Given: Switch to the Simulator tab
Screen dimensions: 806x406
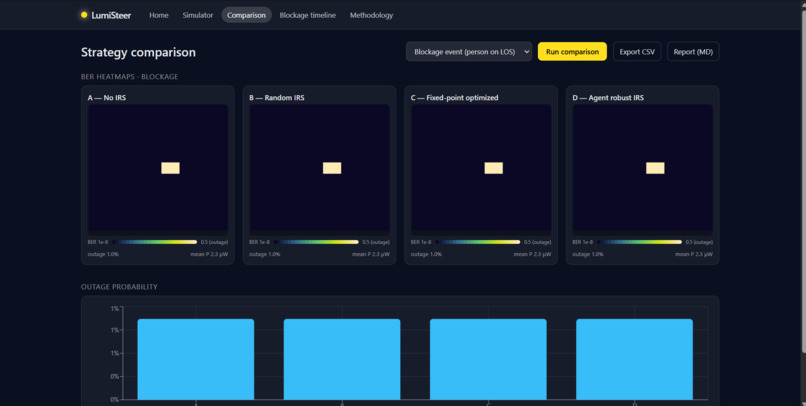Looking at the screenshot, I should tap(197, 15).
